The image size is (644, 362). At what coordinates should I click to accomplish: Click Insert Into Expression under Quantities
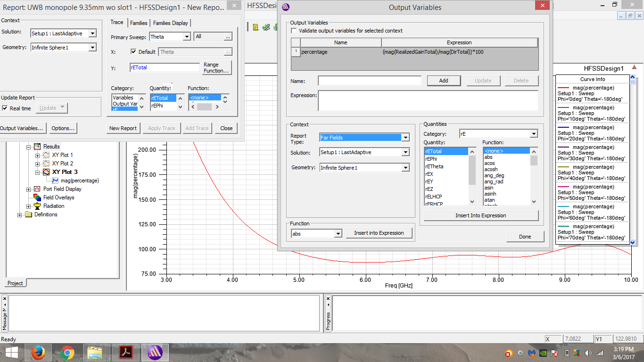click(x=481, y=215)
